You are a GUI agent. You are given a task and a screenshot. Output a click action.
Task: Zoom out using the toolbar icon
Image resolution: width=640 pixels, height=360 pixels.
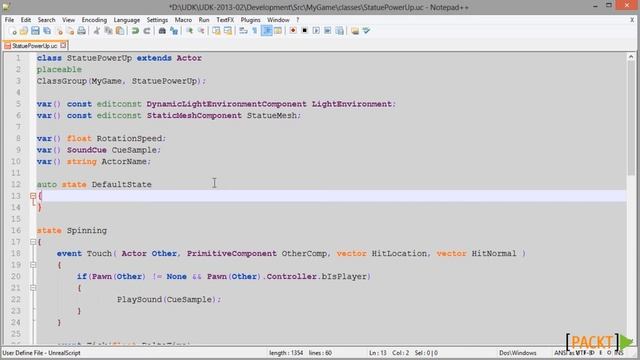coord(201,31)
